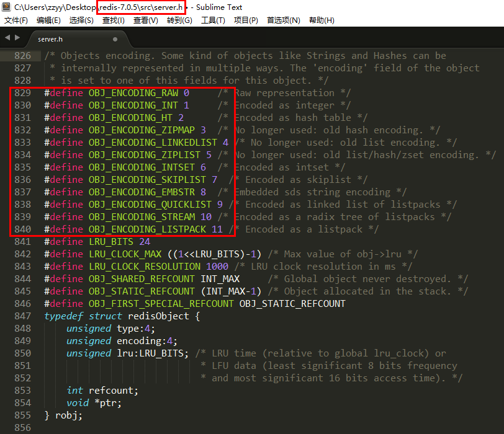The width and height of the screenshot is (504, 434).
Task: Click on LRU_CLOCK_RESOLUTION identifier
Action: click(x=145, y=267)
